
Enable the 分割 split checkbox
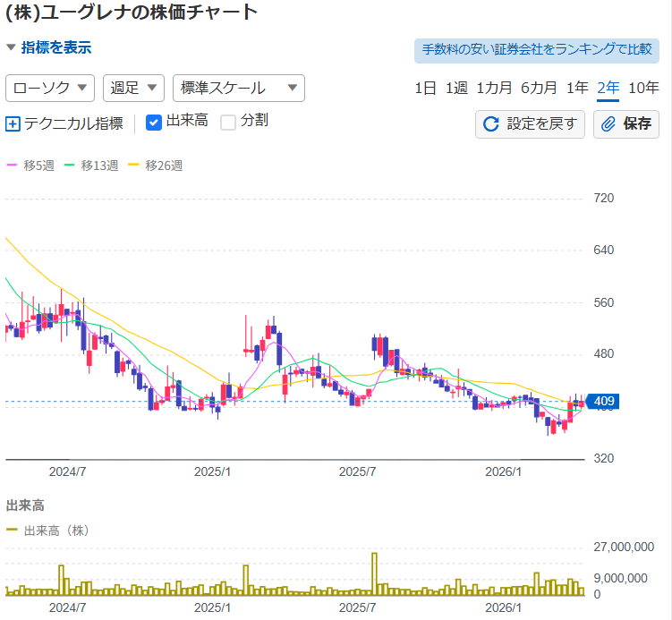pos(228,122)
